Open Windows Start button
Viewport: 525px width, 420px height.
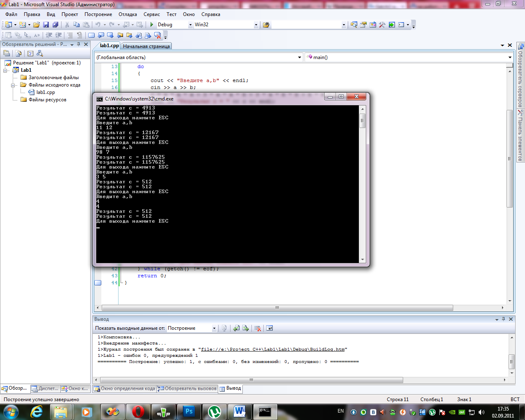click(11, 412)
